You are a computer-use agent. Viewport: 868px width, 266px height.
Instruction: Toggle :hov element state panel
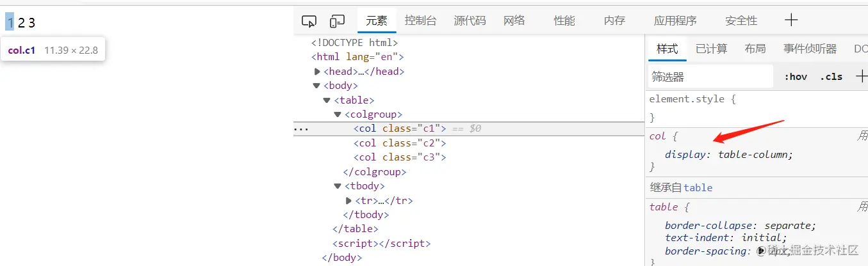796,77
